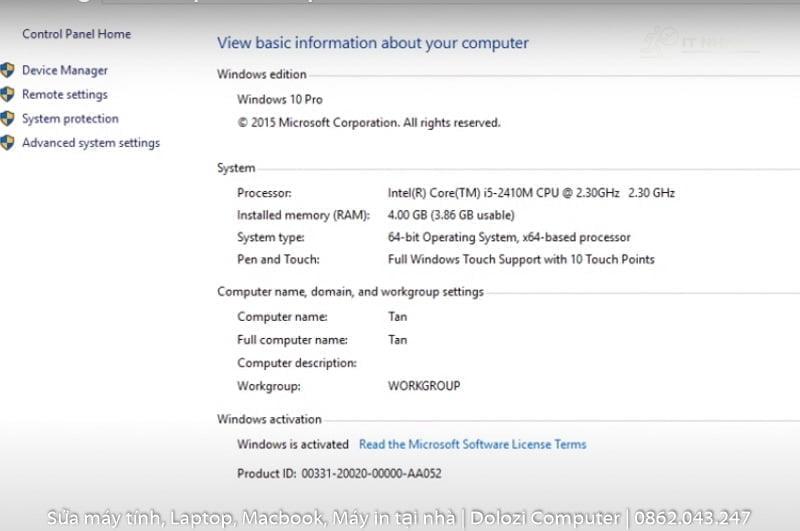Open the Remote settings link
800x531 pixels.
click(65, 95)
